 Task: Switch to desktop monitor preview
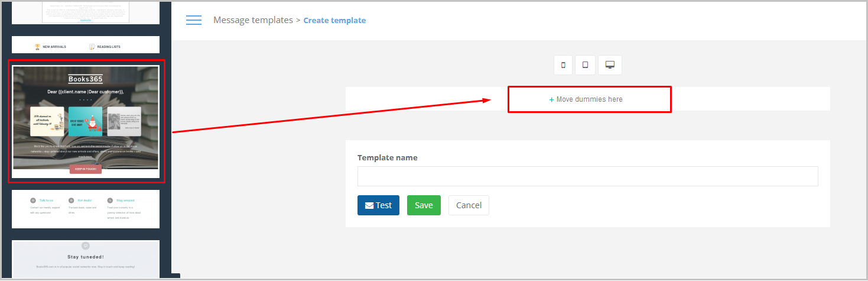pyautogui.click(x=610, y=65)
